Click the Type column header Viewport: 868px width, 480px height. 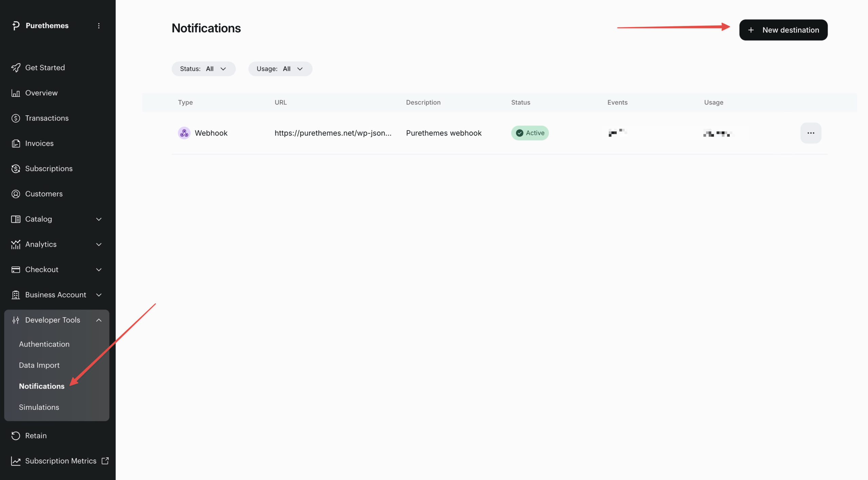(x=185, y=102)
